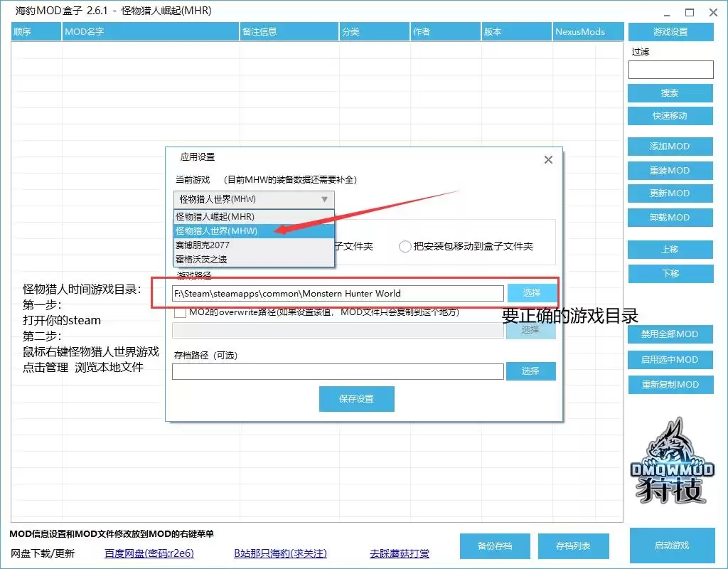Click the 备份存档 backup save button
This screenshot has width=728, height=569.
click(x=495, y=546)
